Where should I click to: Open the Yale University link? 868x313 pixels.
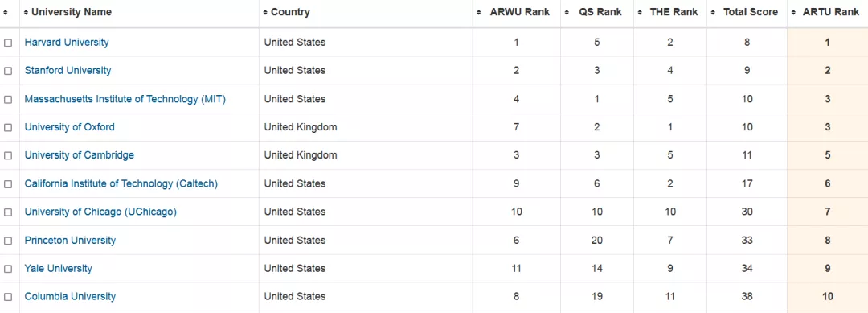pyautogui.click(x=58, y=269)
